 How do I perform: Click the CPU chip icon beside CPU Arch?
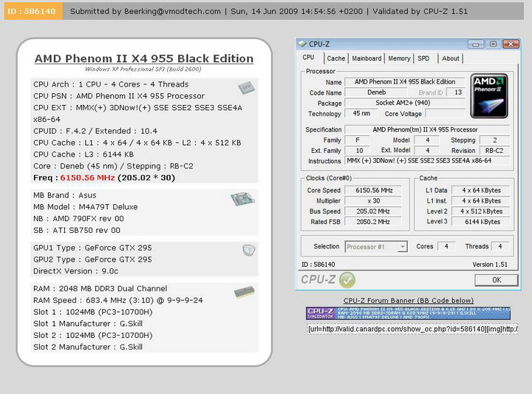click(x=246, y=88)
